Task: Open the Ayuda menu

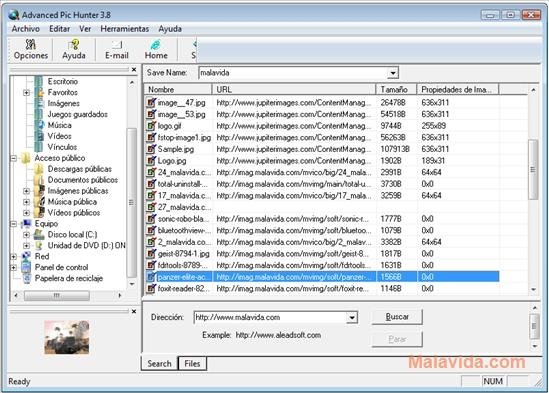Action: pos(170,29)
